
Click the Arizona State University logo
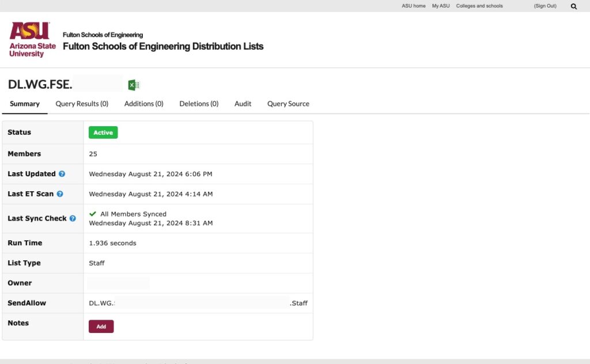[x=31, y=39]
